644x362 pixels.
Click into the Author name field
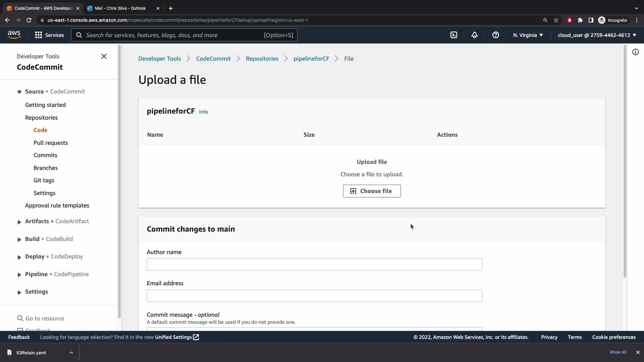pos(314,264)
